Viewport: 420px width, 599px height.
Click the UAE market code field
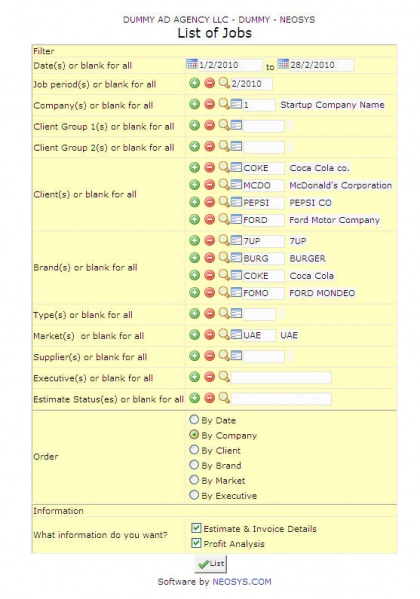click(x=259, y=335)
